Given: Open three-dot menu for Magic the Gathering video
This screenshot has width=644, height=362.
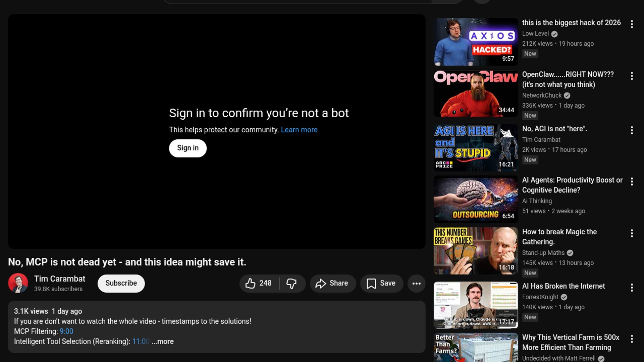Looking at the screenshot, I should click(632, 233).
